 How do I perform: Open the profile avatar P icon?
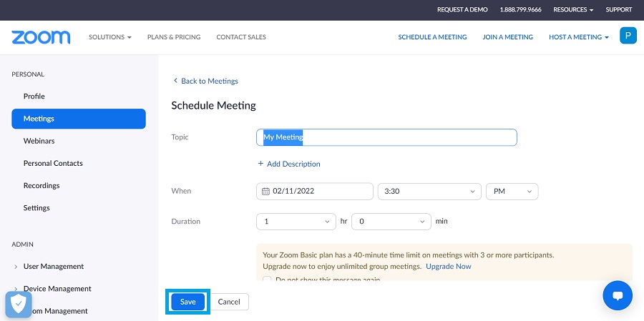(x=628, y=36)
